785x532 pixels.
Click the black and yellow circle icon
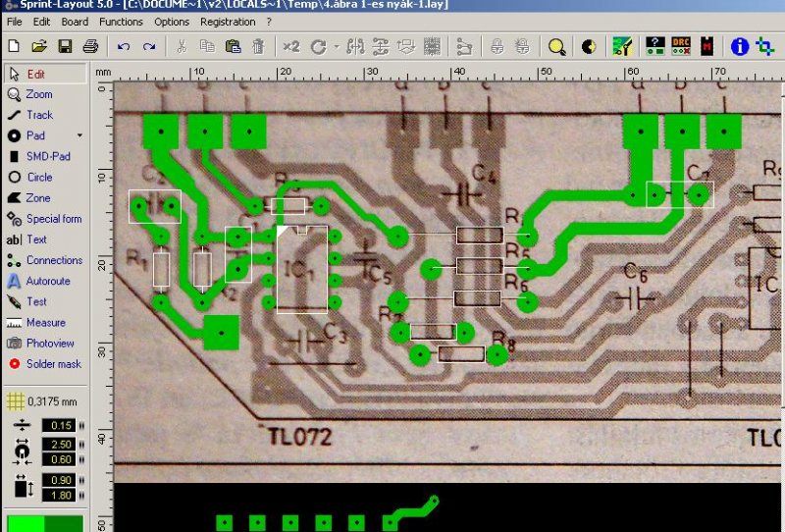pyautogui.click(x=589, y=47)
